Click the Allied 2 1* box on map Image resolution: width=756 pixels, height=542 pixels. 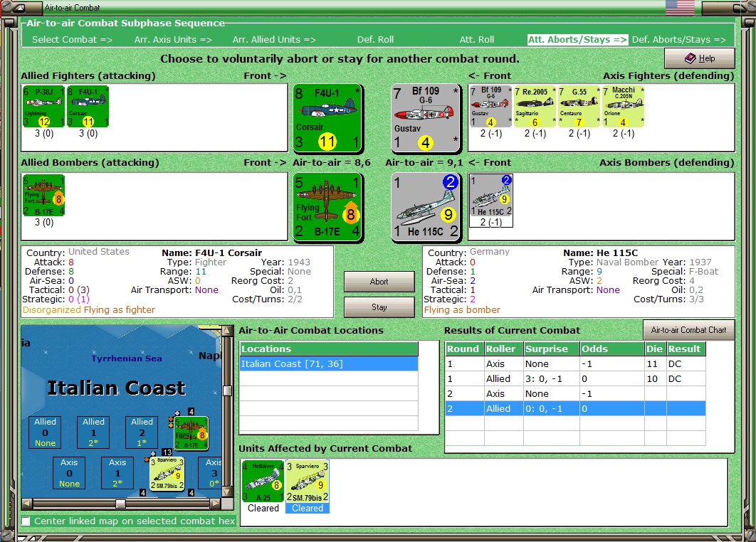142,432
